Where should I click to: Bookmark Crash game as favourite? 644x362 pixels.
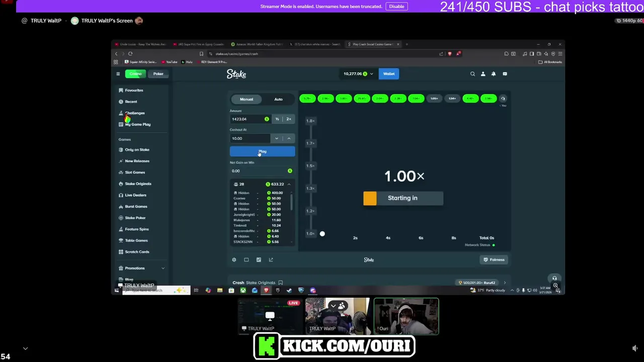click(x=280, y=283)
